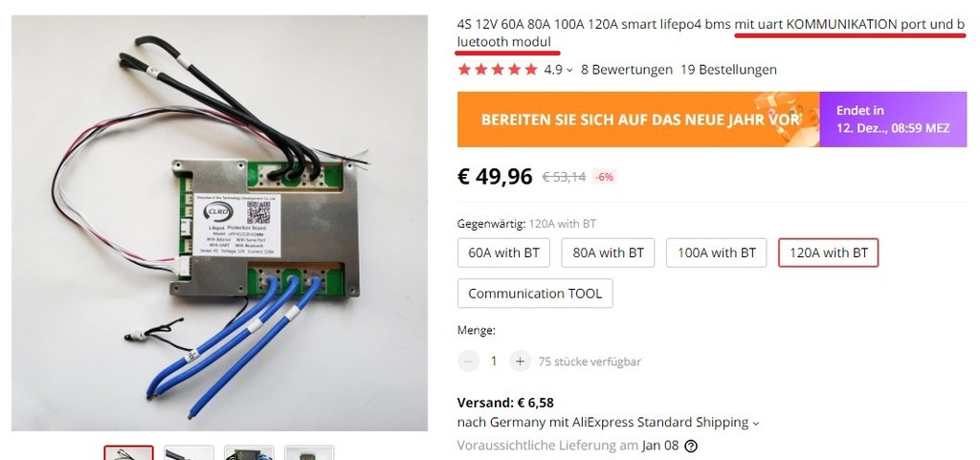Screen dimensions: 980x460
Task: Choose the Communication TOOL option
Action: 535,294
